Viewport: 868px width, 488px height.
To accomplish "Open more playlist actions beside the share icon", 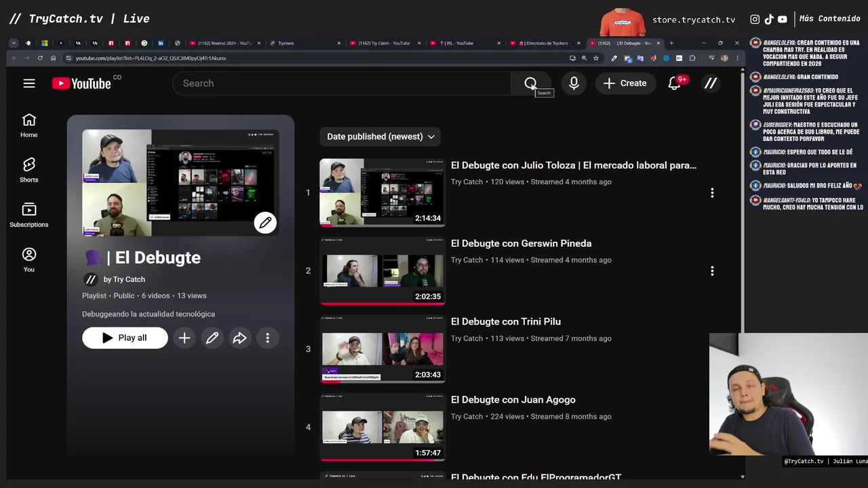I will (x=267, y=338).
